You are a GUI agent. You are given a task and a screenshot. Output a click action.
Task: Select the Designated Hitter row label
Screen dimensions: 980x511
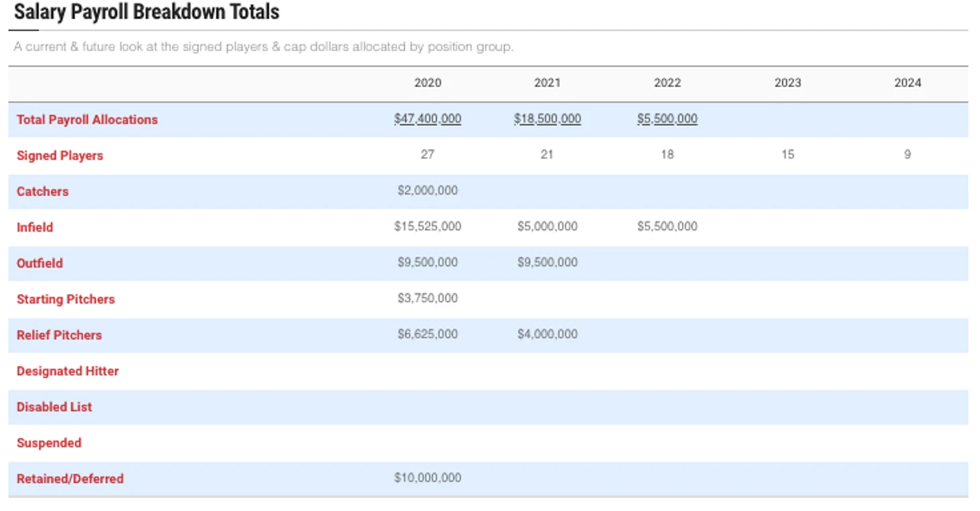68,371
